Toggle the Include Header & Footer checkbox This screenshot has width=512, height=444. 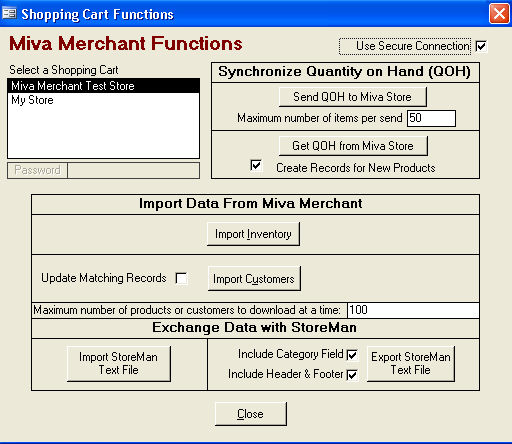click(x=352, y=375)
